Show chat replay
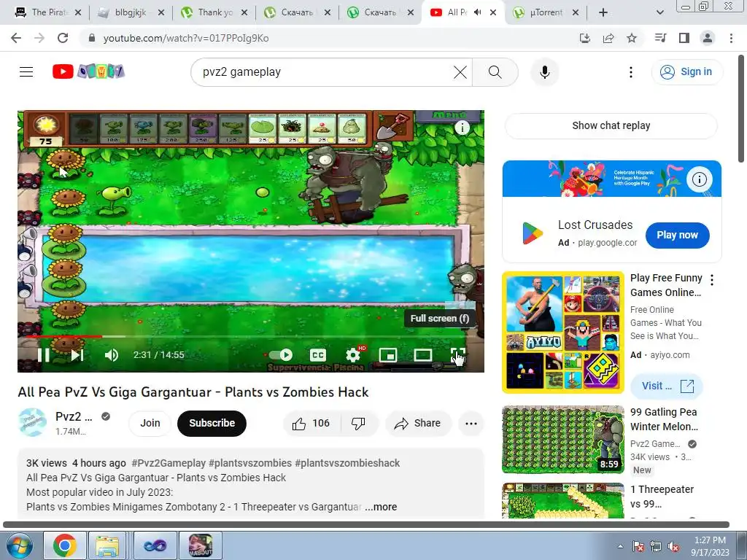Viewport: 747px width, 560px height. click(611, 125)
